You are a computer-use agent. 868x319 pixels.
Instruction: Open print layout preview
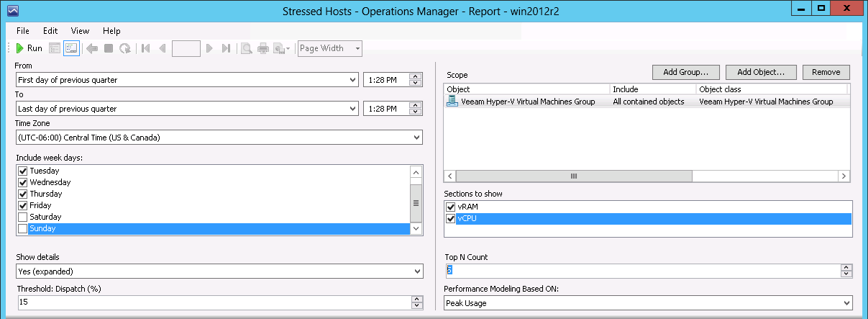247,48
